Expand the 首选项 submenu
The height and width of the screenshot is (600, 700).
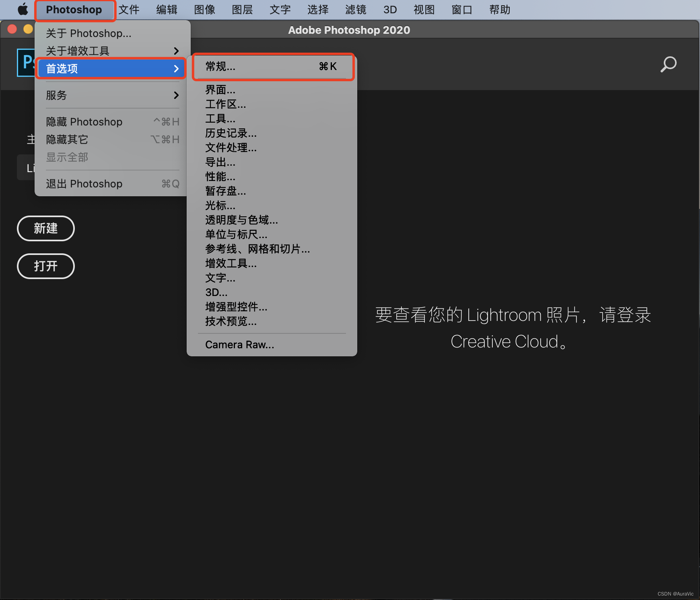pyautogui.click(x=111, y=68)
